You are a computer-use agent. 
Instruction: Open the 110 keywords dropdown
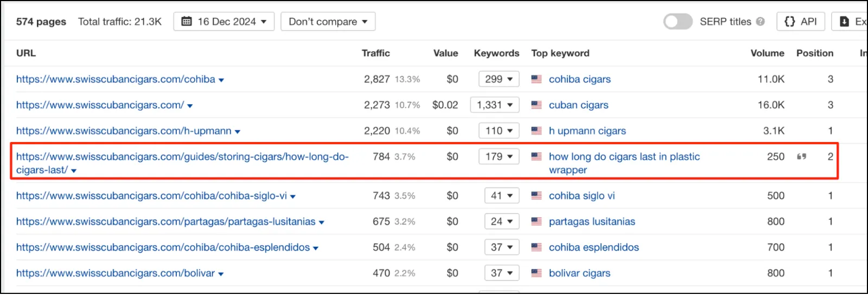tap(499, 131)
